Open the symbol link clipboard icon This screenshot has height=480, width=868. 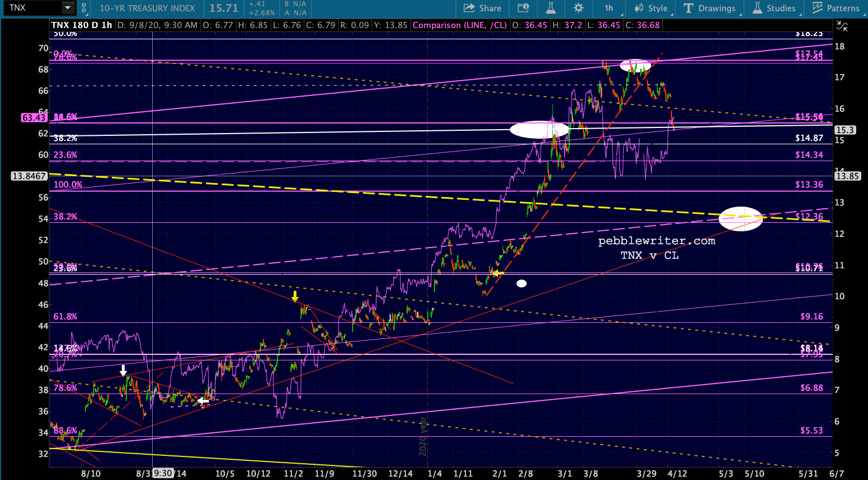(84, 8)
